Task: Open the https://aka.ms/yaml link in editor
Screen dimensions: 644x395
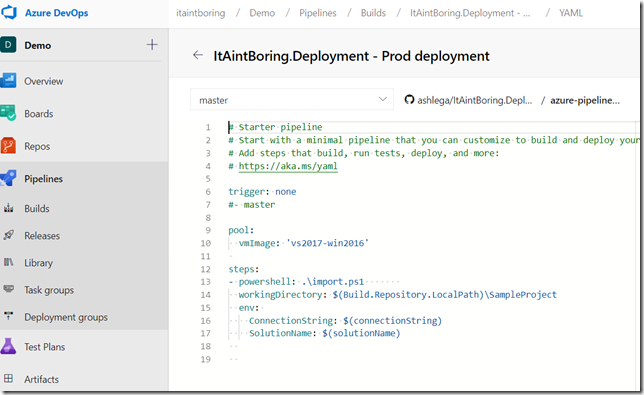Action: coord(288,166)
